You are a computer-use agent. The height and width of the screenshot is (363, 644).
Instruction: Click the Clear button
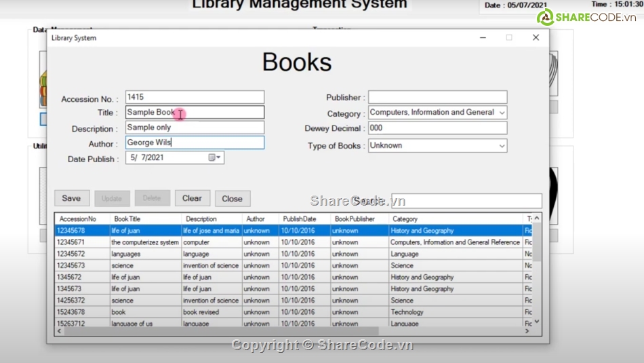[x=192, y=198]
